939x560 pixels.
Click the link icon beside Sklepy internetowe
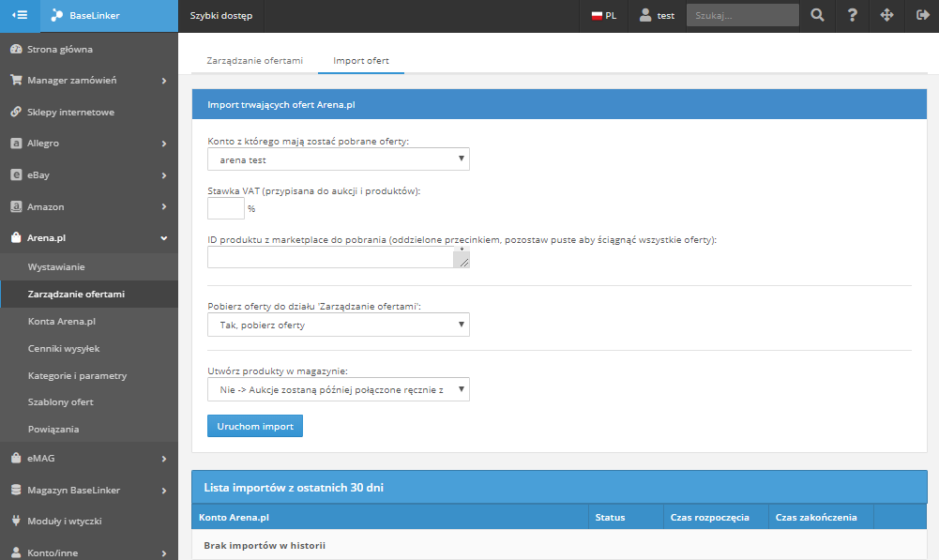click(x=16, y=112)
